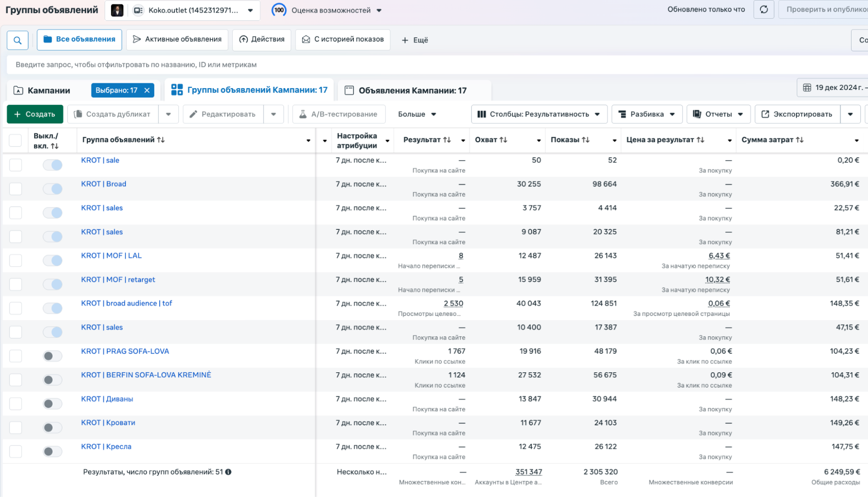
Task: Tick the checkbox for KROT | MOF | LAL
Action: pyautogui.click(x=16, y=260)
